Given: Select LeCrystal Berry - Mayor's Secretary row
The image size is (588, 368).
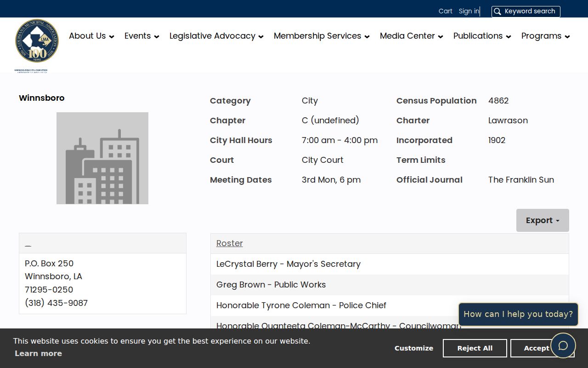Looking at the screenshot, I should click(x=390, y=264).
